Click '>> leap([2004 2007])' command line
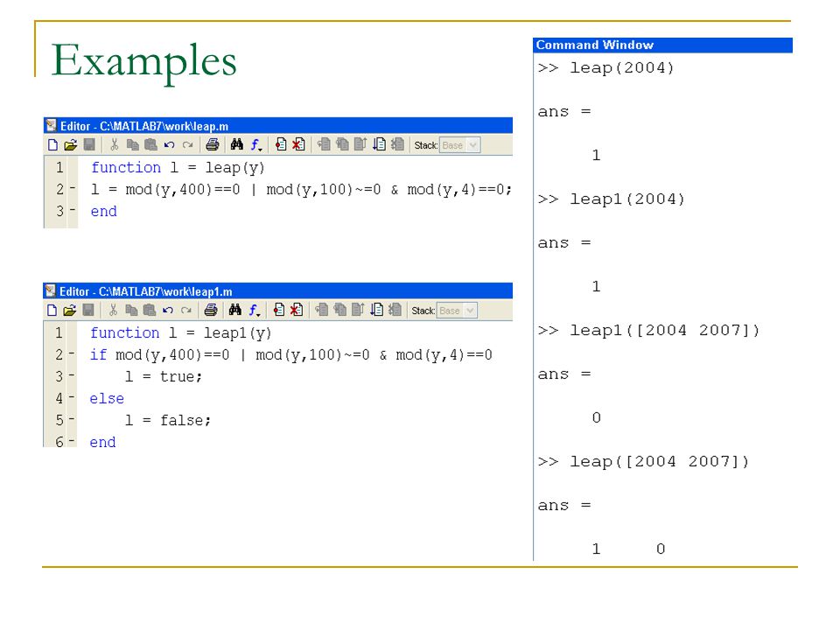This screenshot has width=840, height=630. point(643,462)
